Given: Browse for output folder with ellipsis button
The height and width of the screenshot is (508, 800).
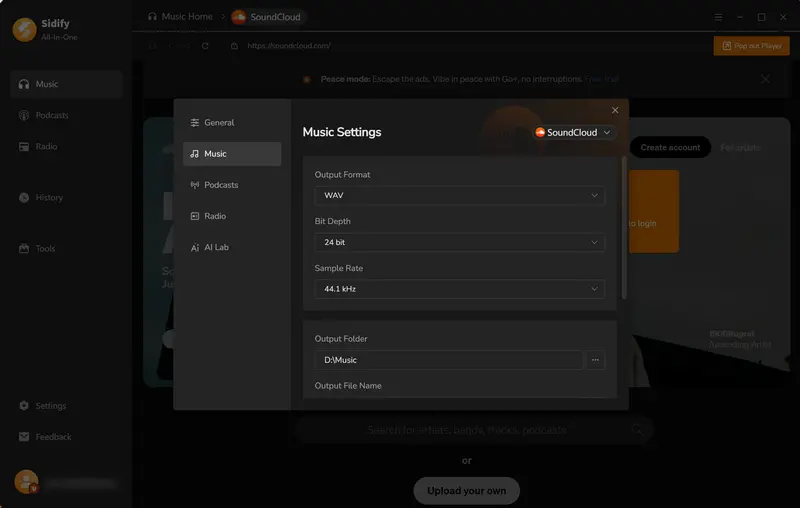Looking at the screenshot, I should 595,360.
